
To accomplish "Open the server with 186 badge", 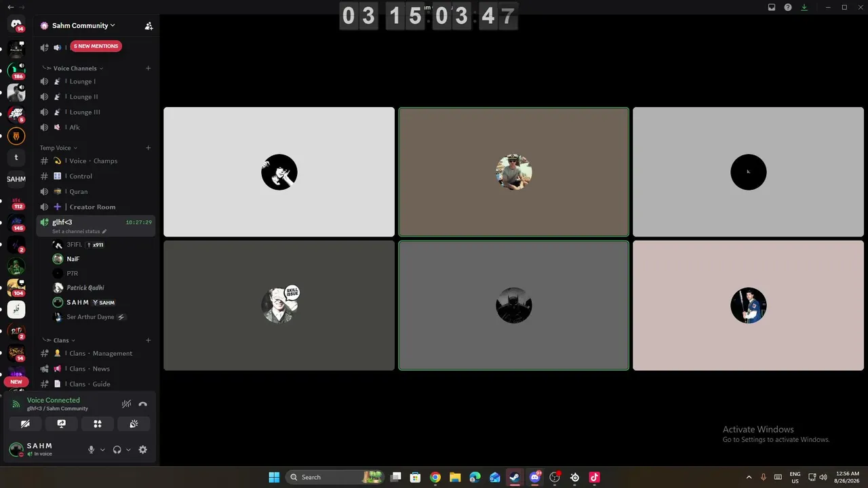I will pos(16,71).
